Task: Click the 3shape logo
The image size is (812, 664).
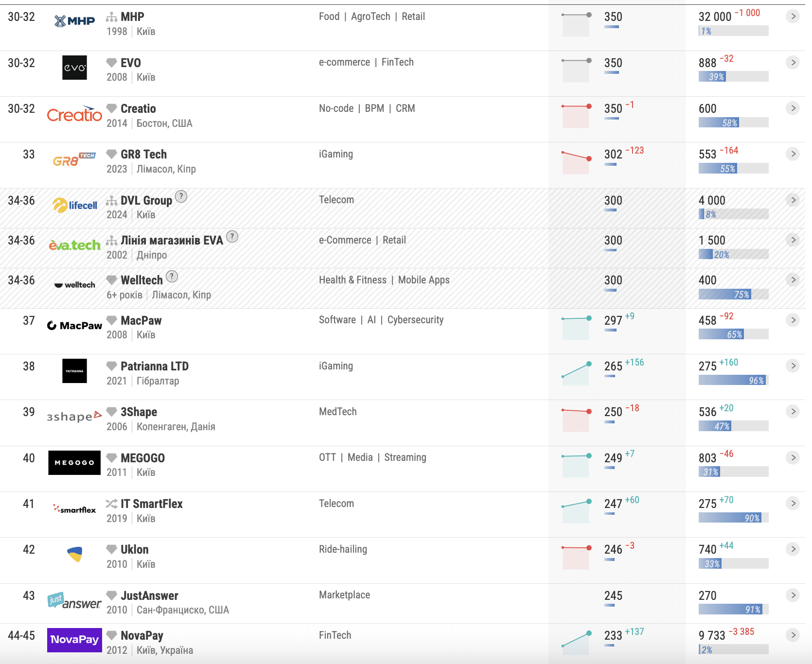Action: pos(74,417)
